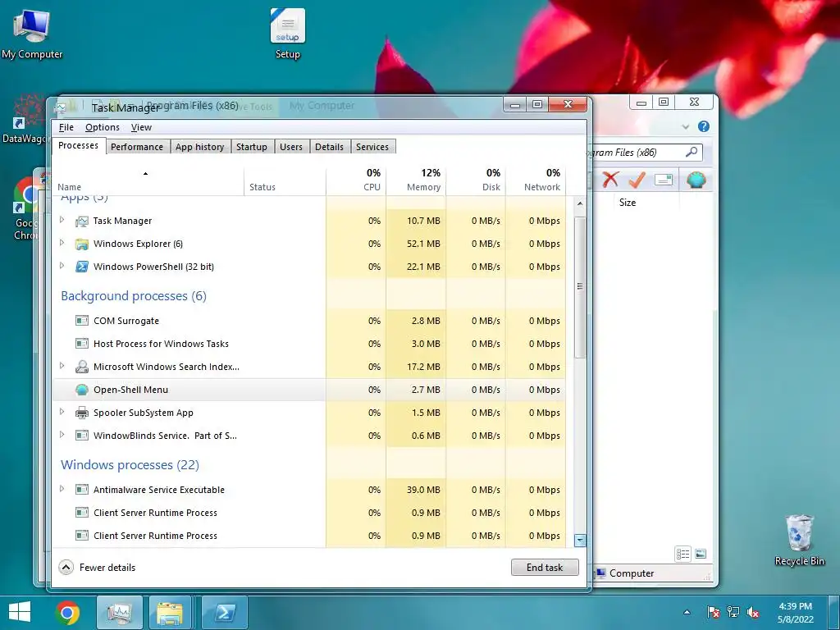The height and width of the screenshot is (630, 840).
Task: Expand the Spooler SubSystem App row
Action: pos(62,412)
